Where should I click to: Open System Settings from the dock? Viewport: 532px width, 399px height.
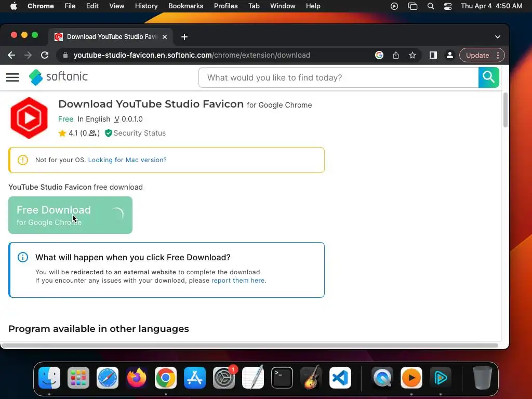pyautogui.click(x=224, y=378)
